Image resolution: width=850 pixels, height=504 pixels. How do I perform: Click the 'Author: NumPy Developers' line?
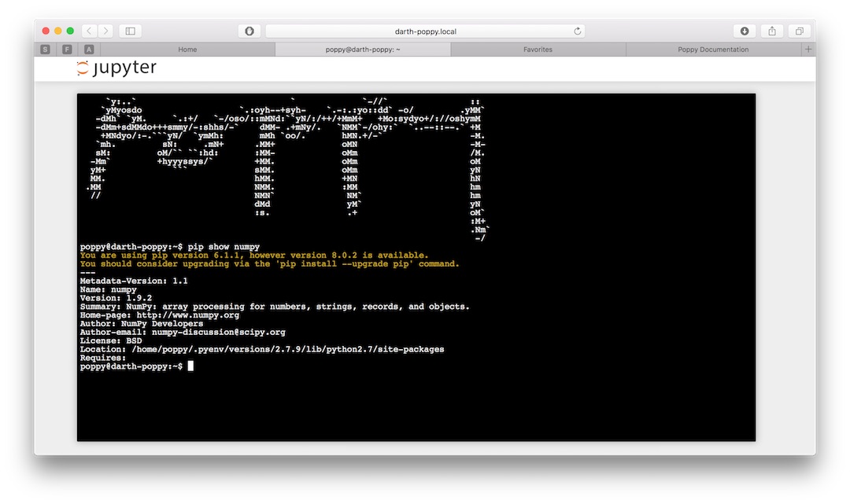click(142, 324)
